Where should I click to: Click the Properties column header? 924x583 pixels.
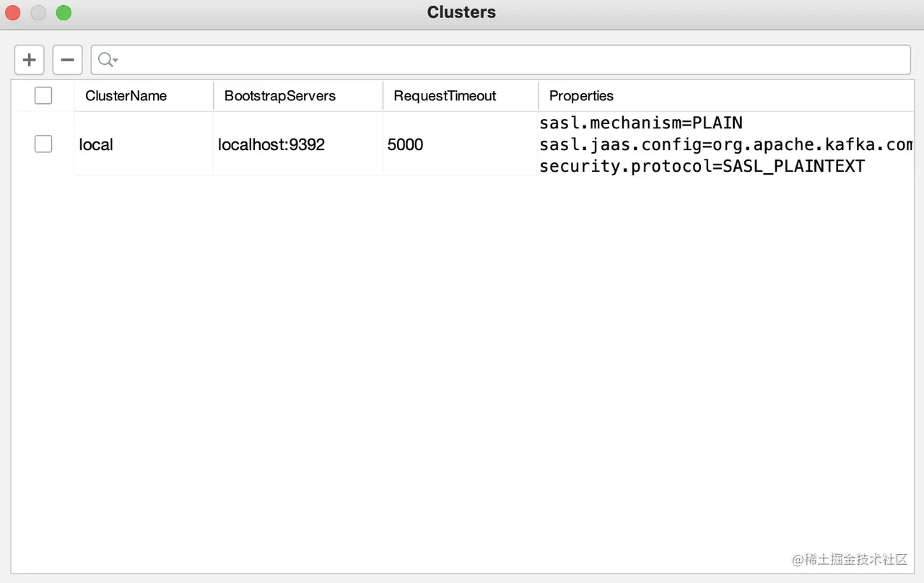(581, 96)
